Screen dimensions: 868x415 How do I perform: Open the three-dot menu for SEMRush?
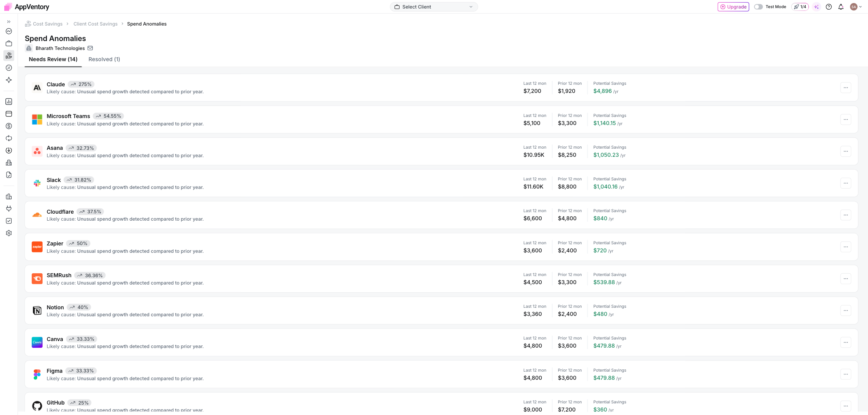(846, 279)
